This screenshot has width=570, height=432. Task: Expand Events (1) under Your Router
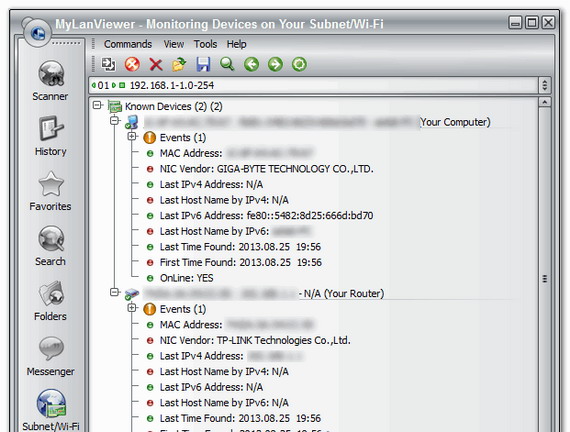(132, 308)
